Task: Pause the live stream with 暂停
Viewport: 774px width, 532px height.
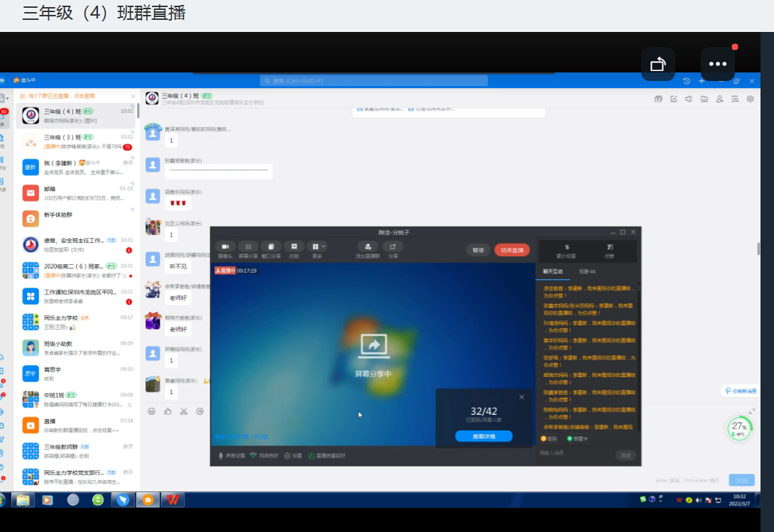Action: pos(478,251)
